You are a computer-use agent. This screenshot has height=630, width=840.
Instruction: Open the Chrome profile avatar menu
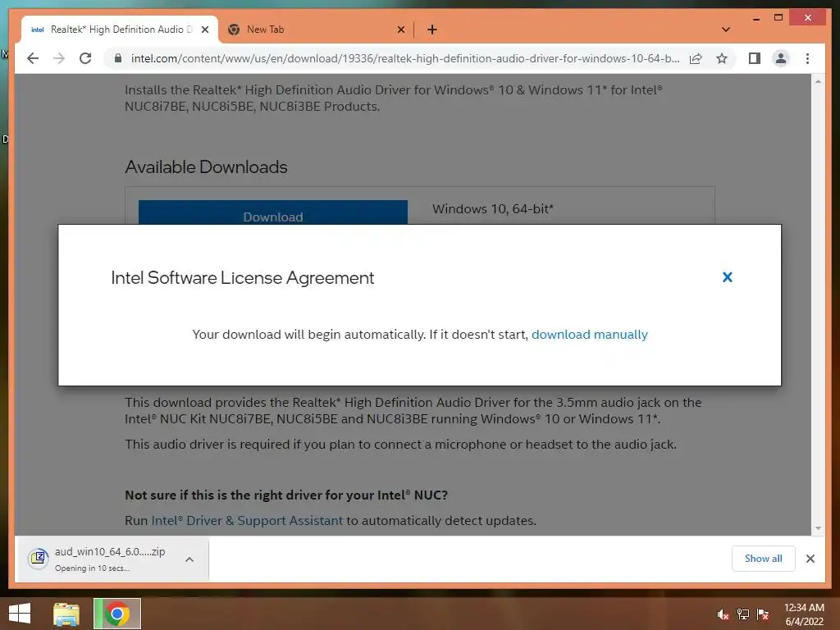tap(781, 58)
